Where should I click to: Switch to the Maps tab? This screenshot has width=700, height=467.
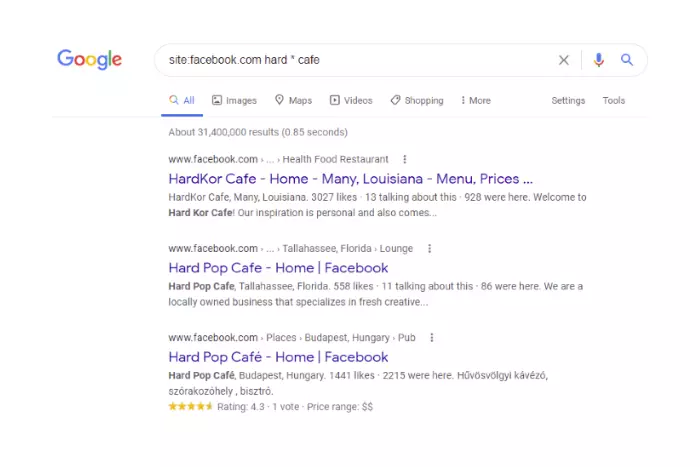tap(293, 100)
